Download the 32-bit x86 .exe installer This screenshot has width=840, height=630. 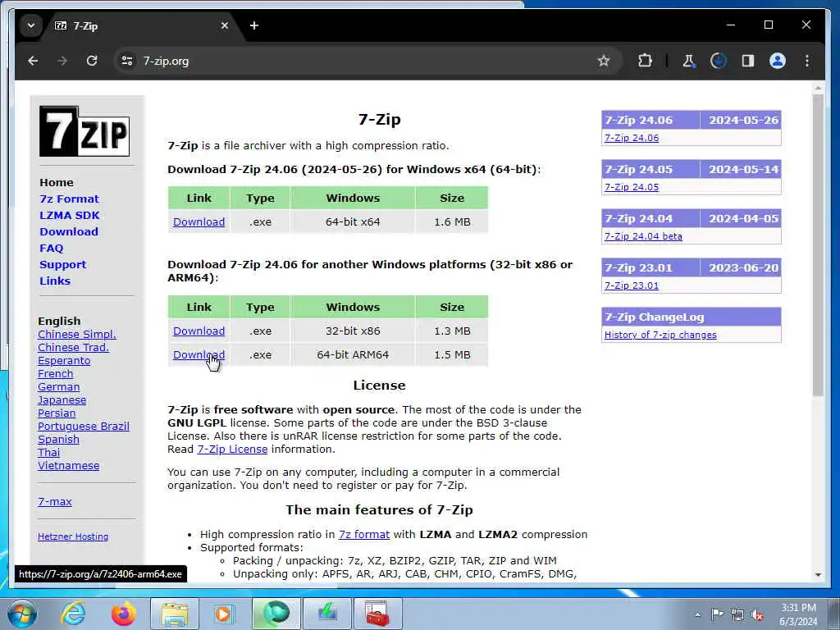(199, 331)
